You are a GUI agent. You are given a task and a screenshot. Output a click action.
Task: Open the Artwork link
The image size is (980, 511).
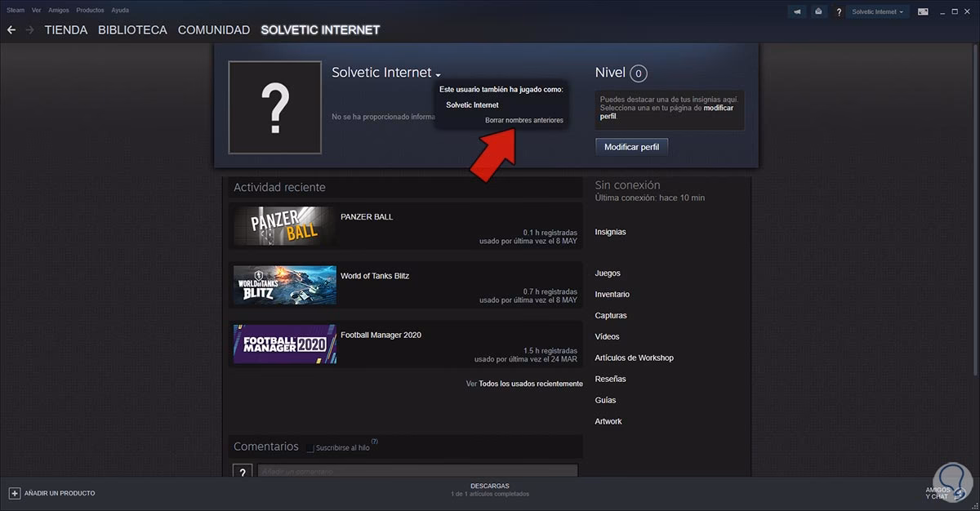608,422
